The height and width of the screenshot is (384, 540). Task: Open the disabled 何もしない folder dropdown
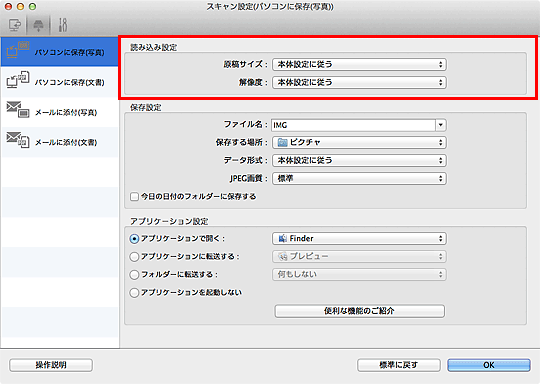359,274
